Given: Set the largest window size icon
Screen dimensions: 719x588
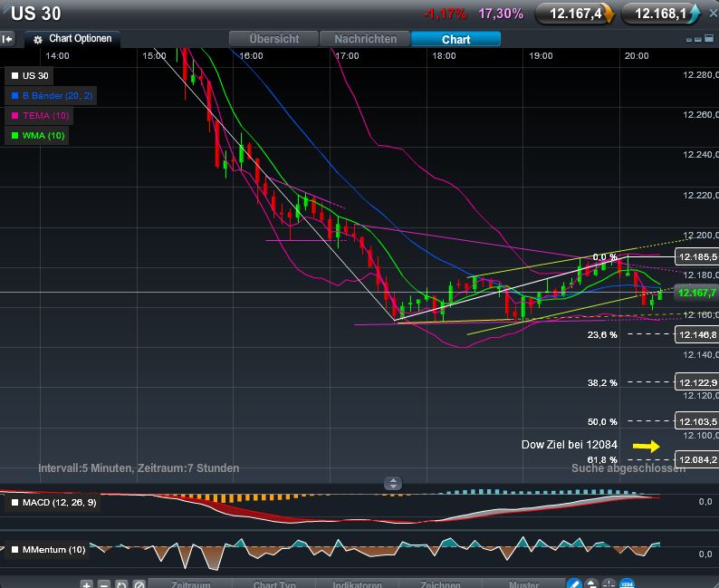Looking at the screenshot, I should (x=709, y=39).
